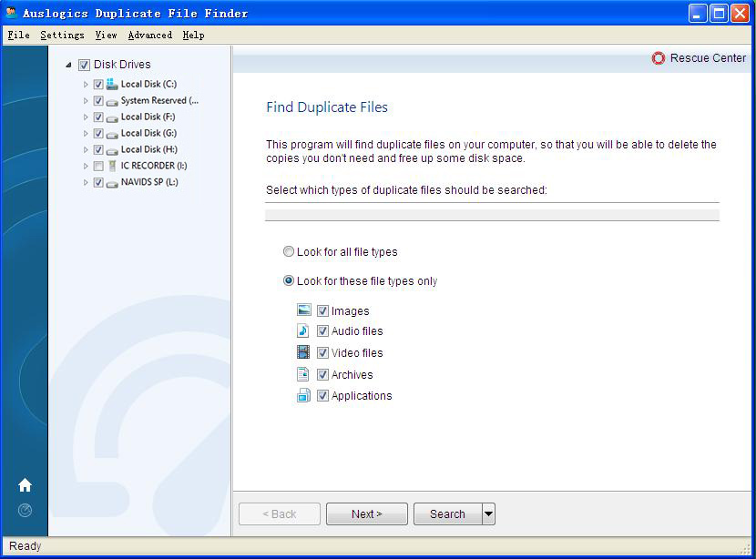This screenshot has width=756, height=559.
Task: Click the Home icon in the sidebar
Action: pos(26,484)
